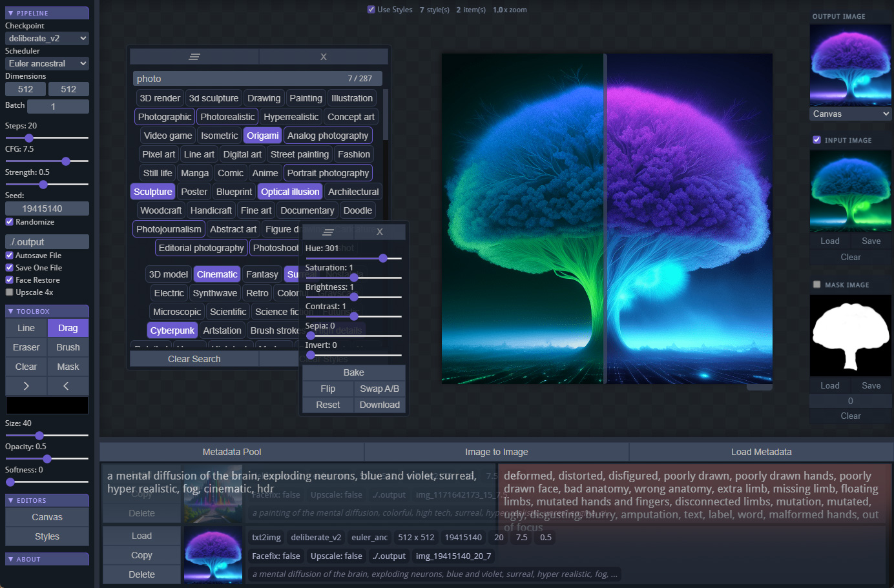Toggle the Cyberpunk style tag

(x=172, y=330)
